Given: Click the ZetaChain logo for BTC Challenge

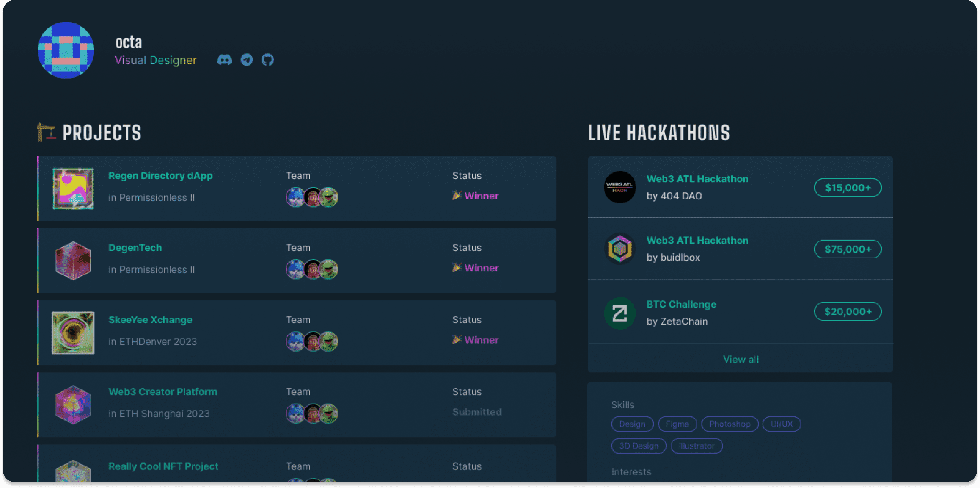Looking at the screenshot, I should pyautogui.click(x=620, y=313).
